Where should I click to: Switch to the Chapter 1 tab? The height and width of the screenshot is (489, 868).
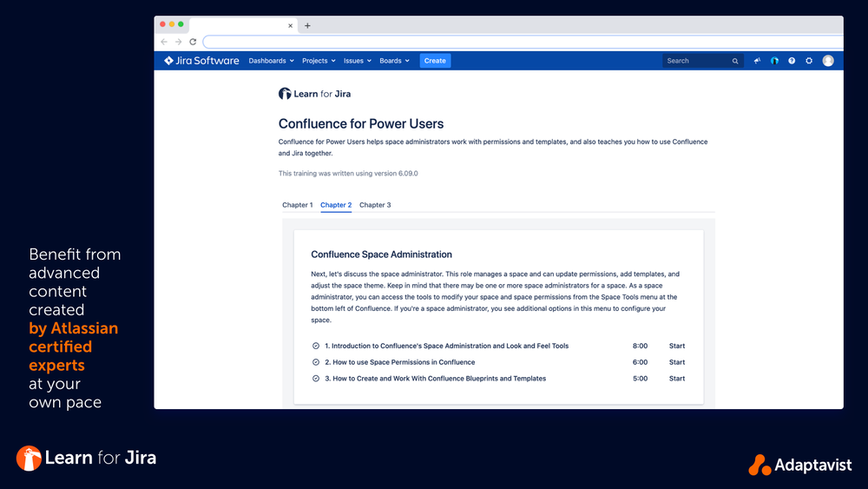(297, 205)
